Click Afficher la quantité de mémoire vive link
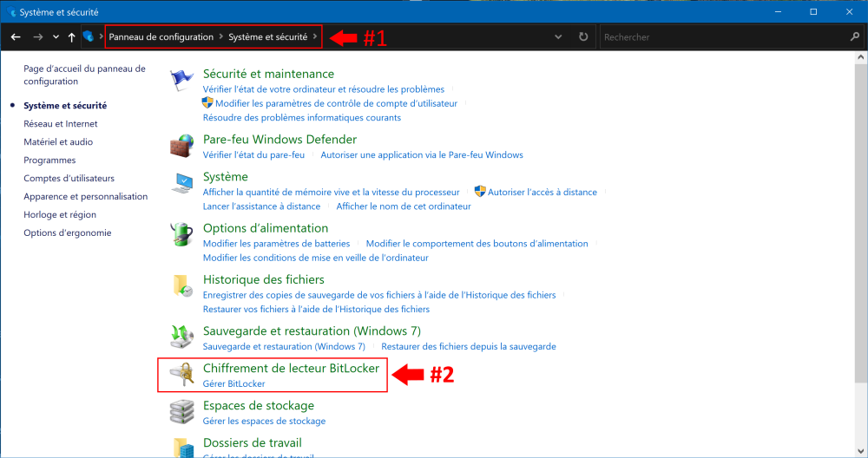This screenshot has width=868, height=458. point(331,193)
